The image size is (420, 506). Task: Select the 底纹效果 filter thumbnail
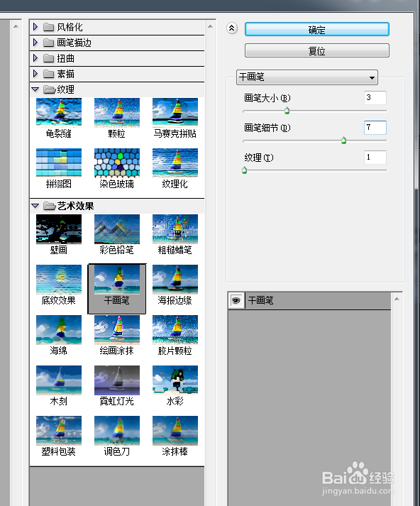click(x=59, y=279)
